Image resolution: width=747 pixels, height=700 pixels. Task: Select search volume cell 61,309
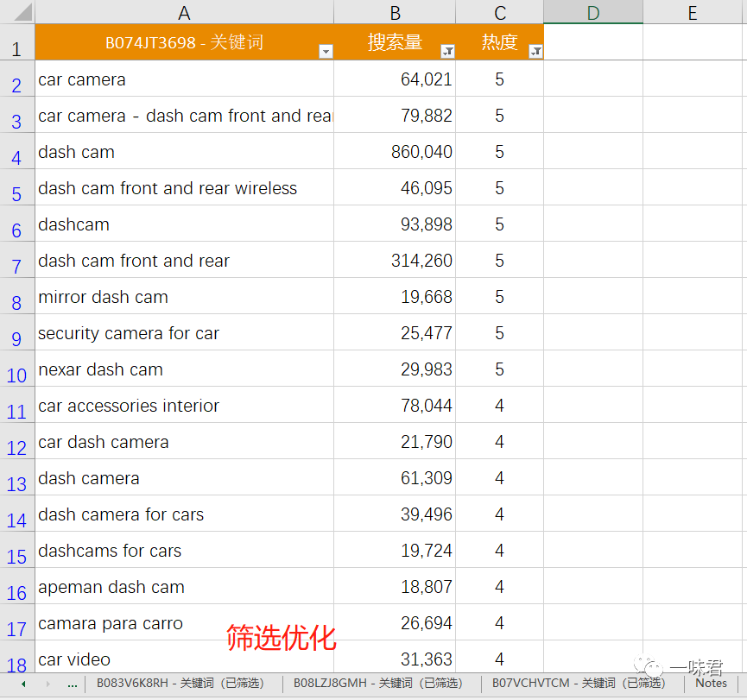[x=395, y=477]
